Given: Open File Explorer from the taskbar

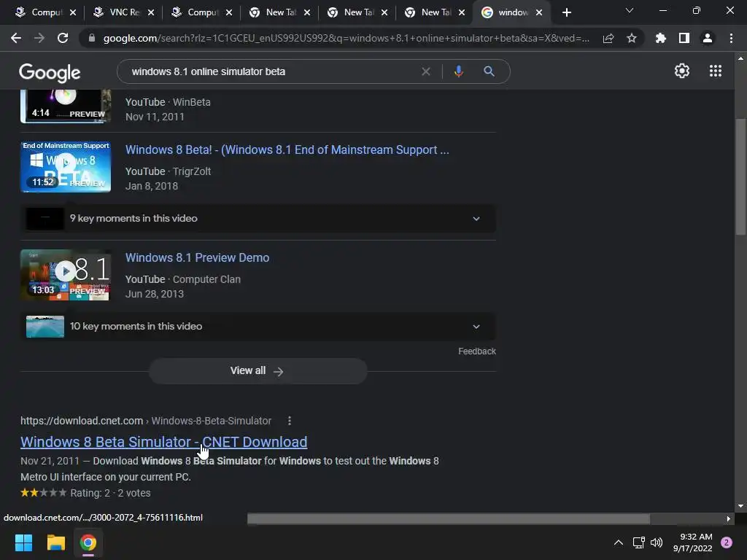Looking at the screenshot, I should 55,542.
